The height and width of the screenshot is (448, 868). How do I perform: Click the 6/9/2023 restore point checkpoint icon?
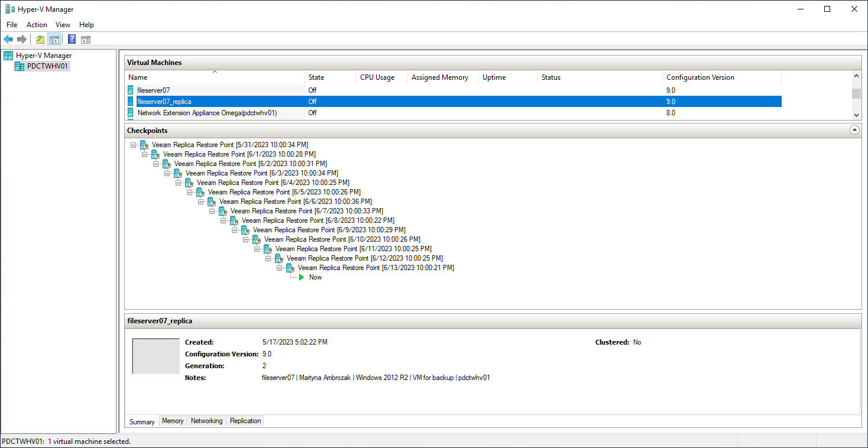pyautogui.click(x=245, y=230)
